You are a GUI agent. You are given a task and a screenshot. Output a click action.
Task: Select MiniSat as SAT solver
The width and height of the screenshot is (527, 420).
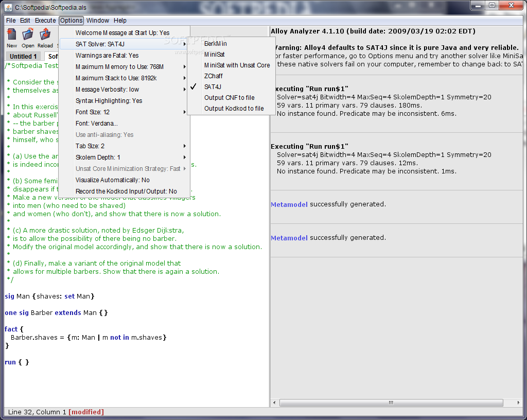(x=231, y=55)
